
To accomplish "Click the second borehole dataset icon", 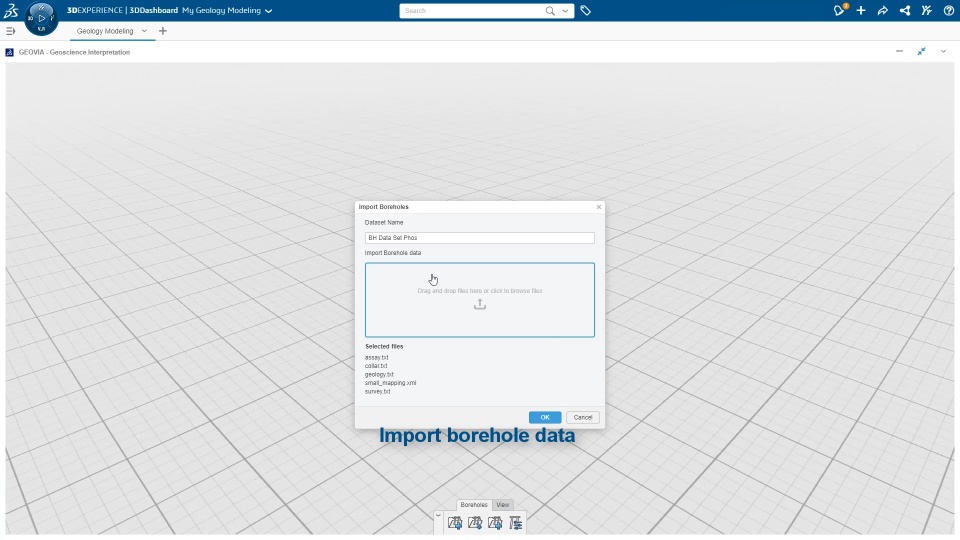I will 475,523.
